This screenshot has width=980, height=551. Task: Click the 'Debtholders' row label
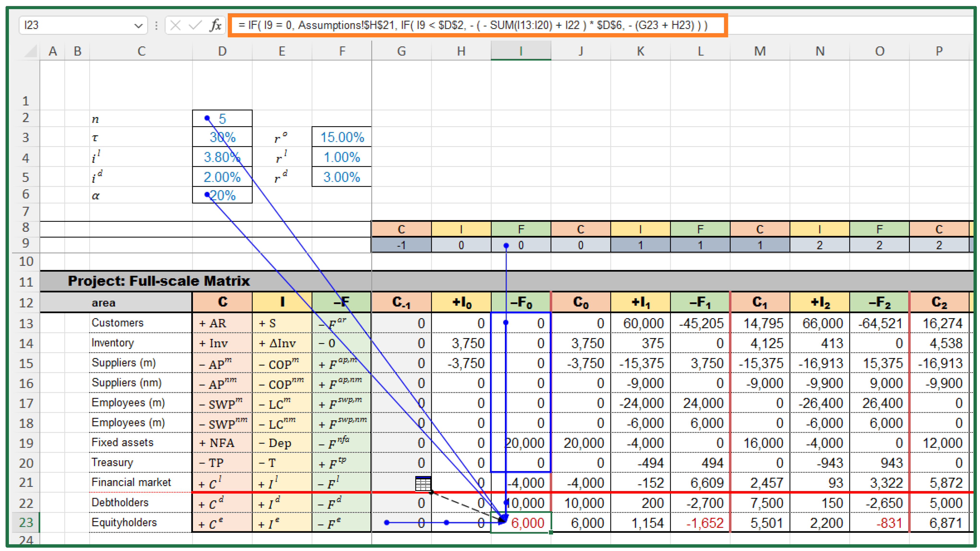[120, 503]
